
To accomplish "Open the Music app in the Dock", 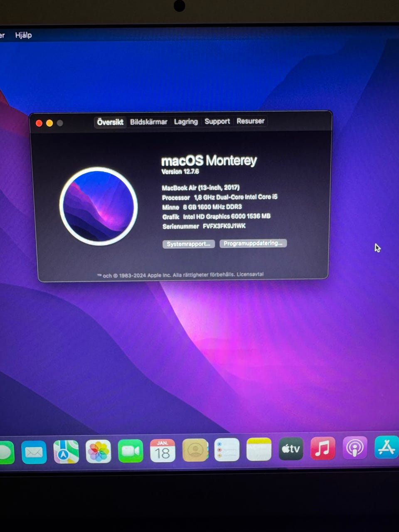I will tap(323, 448).
